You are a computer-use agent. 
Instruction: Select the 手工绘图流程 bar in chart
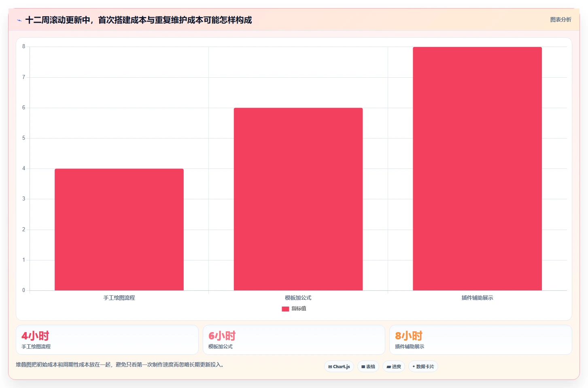(x=119, y=229)
